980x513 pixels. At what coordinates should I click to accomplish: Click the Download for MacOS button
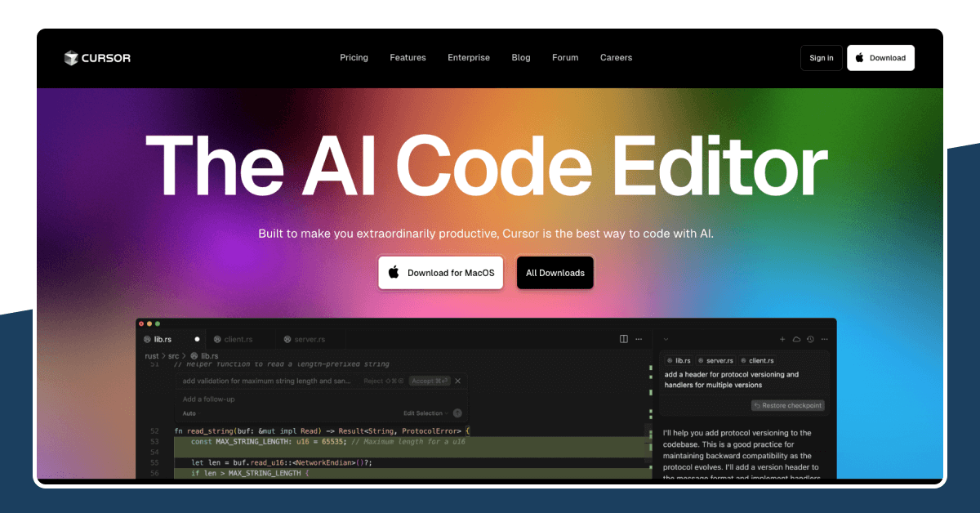441,273
